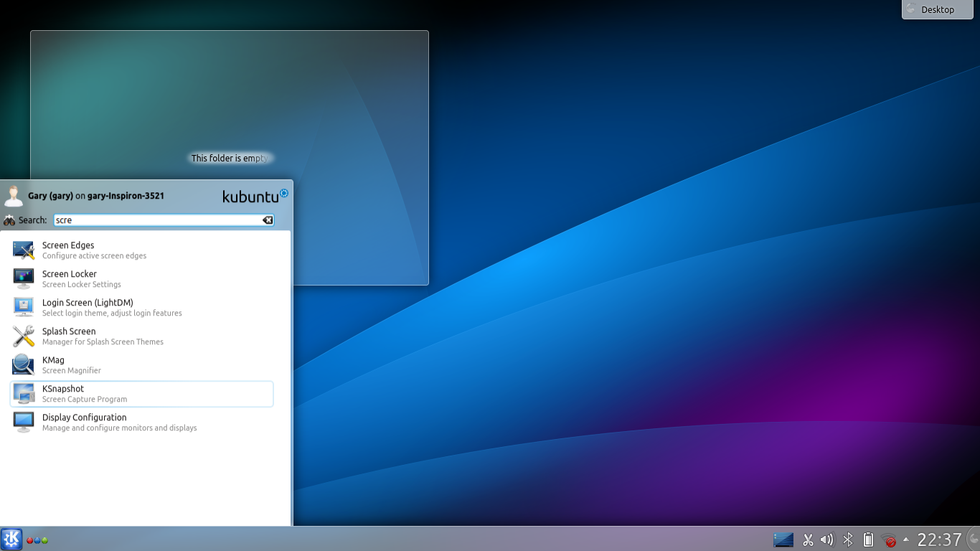This screenshot has height=551, width=980.
Task: Open the KDE Kickoff application launcher
Action: (11, 540)
